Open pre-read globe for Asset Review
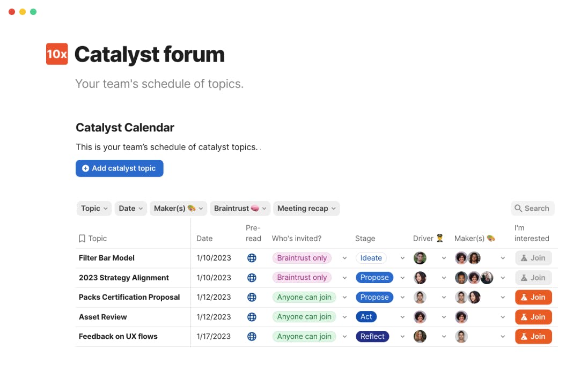 [x=252, y=317]
